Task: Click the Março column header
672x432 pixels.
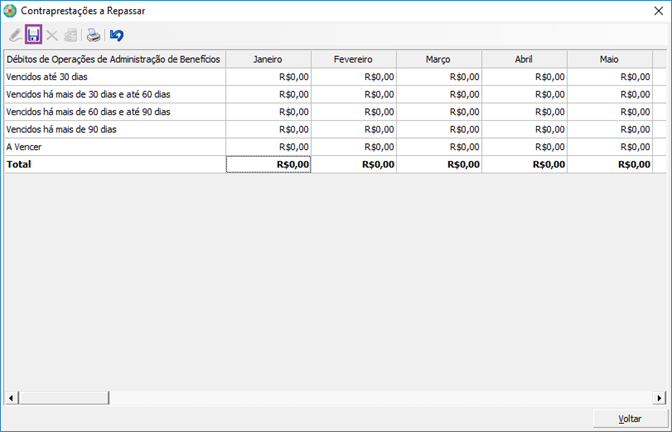Action: tap(438, 60)
